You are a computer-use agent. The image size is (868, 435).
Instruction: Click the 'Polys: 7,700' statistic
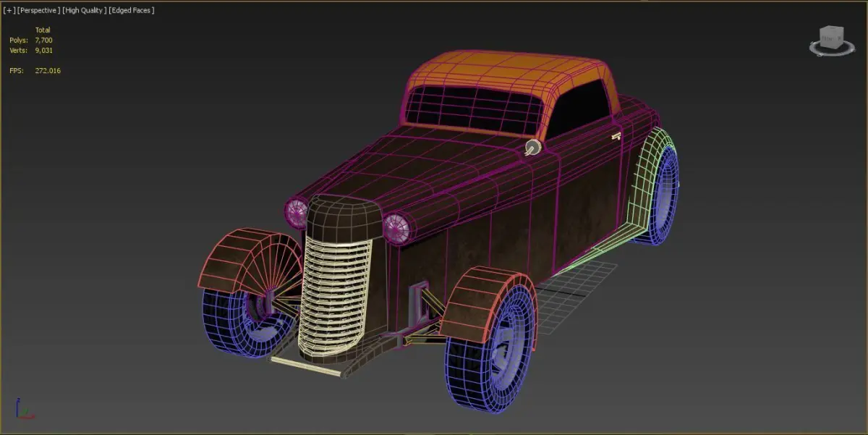pos(31,40)
